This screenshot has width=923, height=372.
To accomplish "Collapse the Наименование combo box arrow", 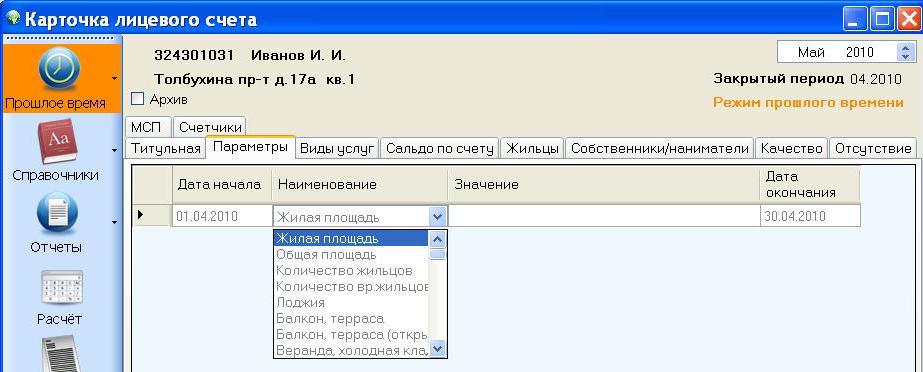I will 437,217.
